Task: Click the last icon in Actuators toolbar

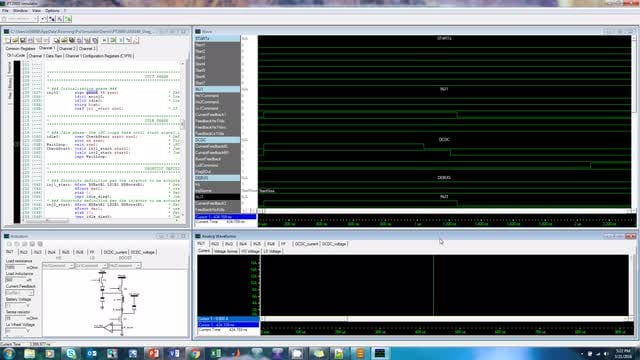Action: (40, 244)
